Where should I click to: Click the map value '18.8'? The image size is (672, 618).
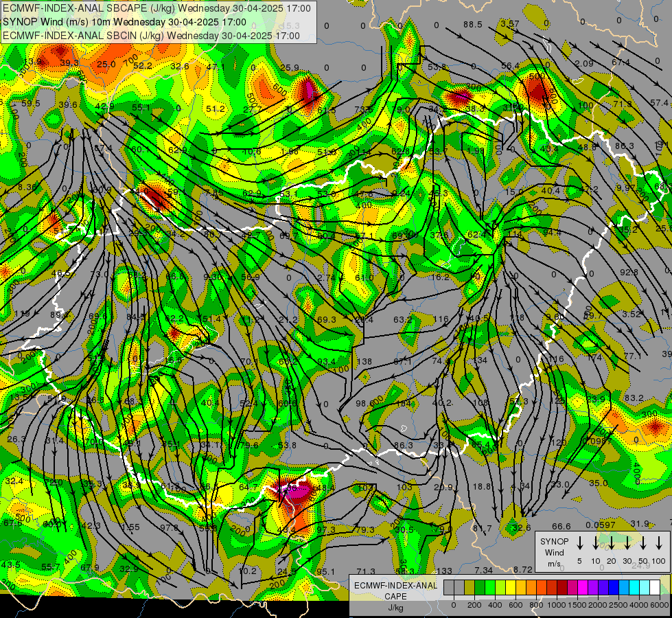[x=482, y=486]
